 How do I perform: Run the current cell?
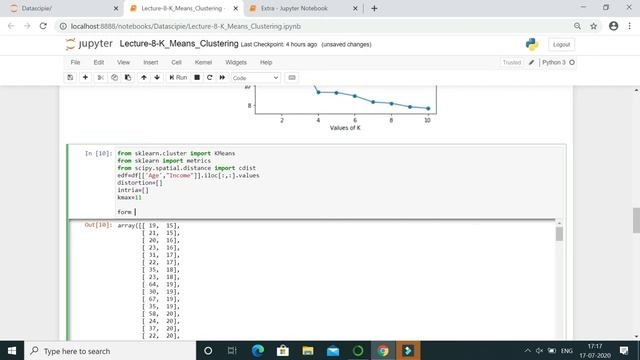coord(178,78)
